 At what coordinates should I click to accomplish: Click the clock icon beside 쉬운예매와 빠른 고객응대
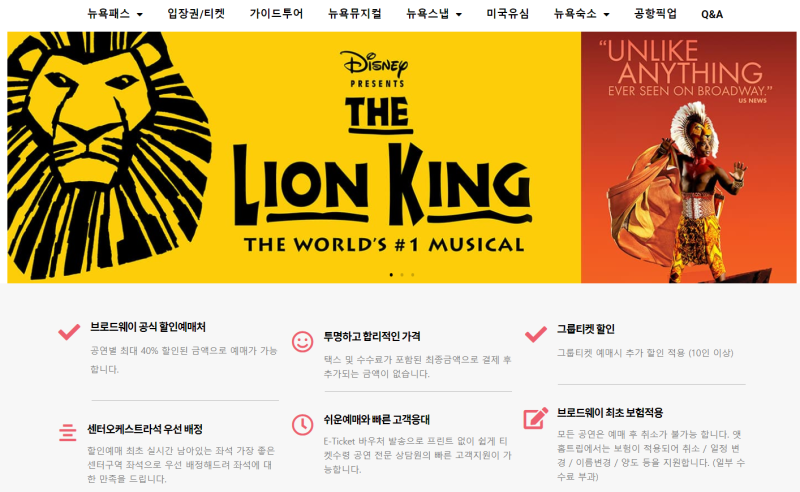[x=303, y=425]
